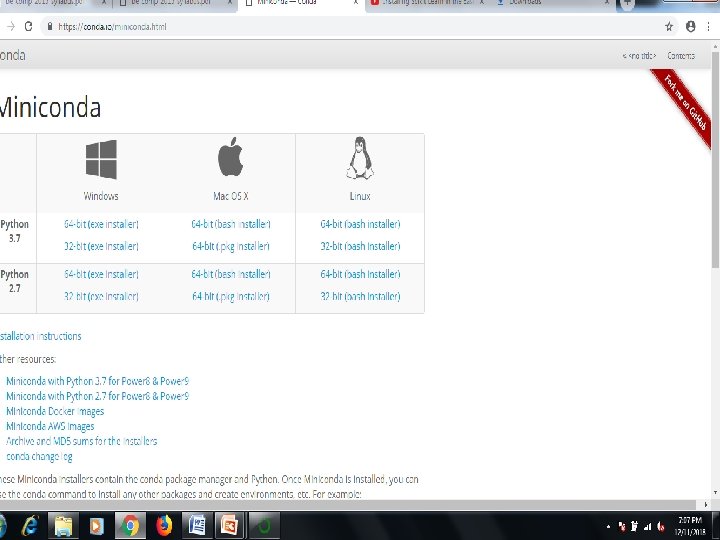Open the Miniconda Docker images link
Image resolution: width=720 pixels, height=540 pixels.
coord(55,411)
